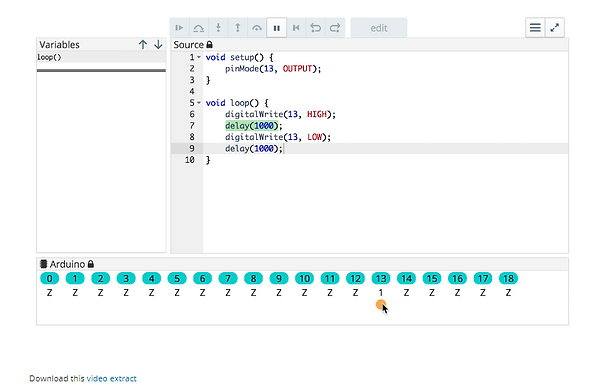Screen dimensions: 600x390
Task: Click Arduino pin 13
Action: (381, 278)
